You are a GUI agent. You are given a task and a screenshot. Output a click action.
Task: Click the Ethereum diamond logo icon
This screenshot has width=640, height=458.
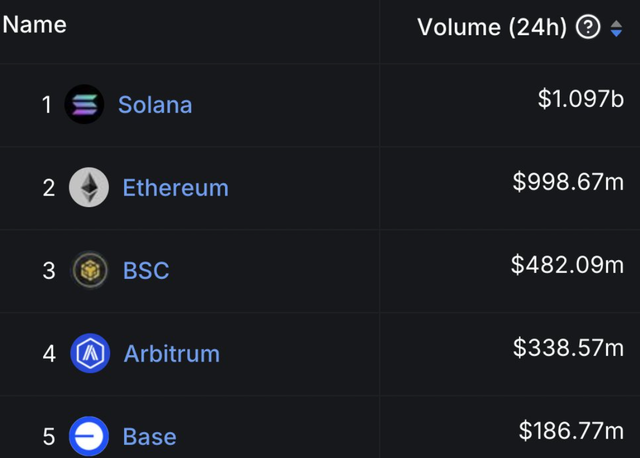89,187
